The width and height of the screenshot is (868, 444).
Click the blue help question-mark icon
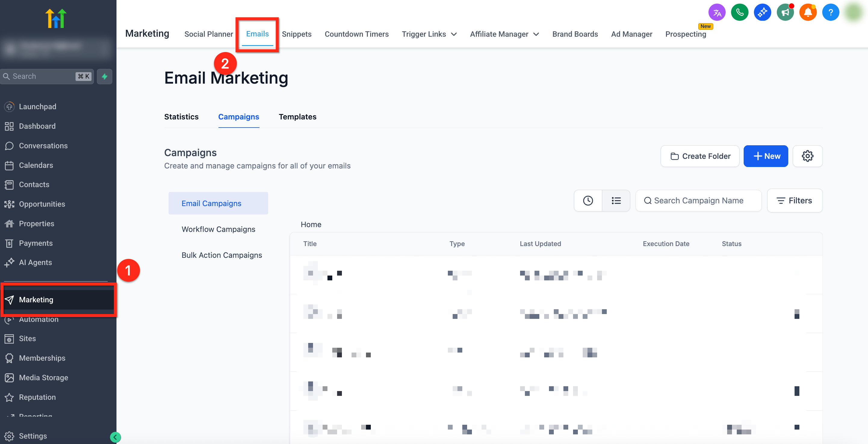(x=830, y=12)
